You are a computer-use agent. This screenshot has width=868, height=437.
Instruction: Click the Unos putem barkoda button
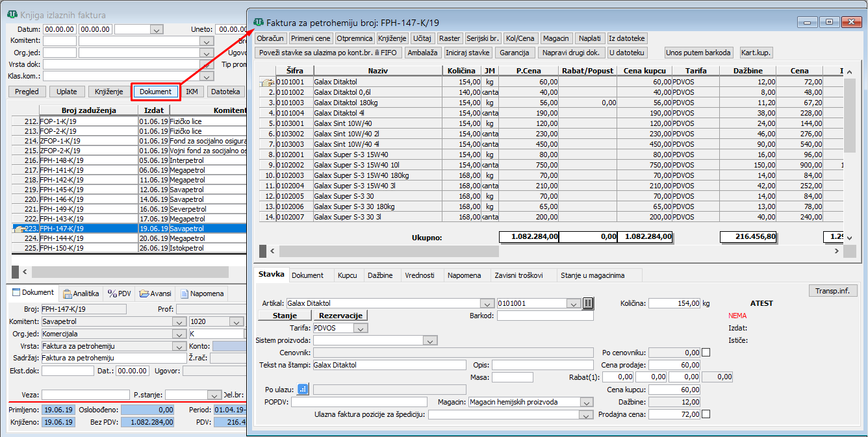(x=699, y=53)
